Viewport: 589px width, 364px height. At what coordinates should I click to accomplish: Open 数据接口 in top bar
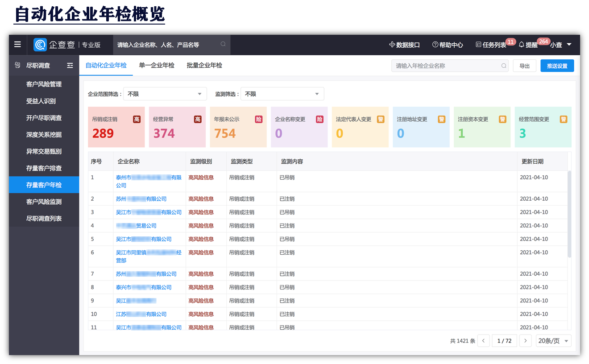pyautogui.click(x=404, y=45)
